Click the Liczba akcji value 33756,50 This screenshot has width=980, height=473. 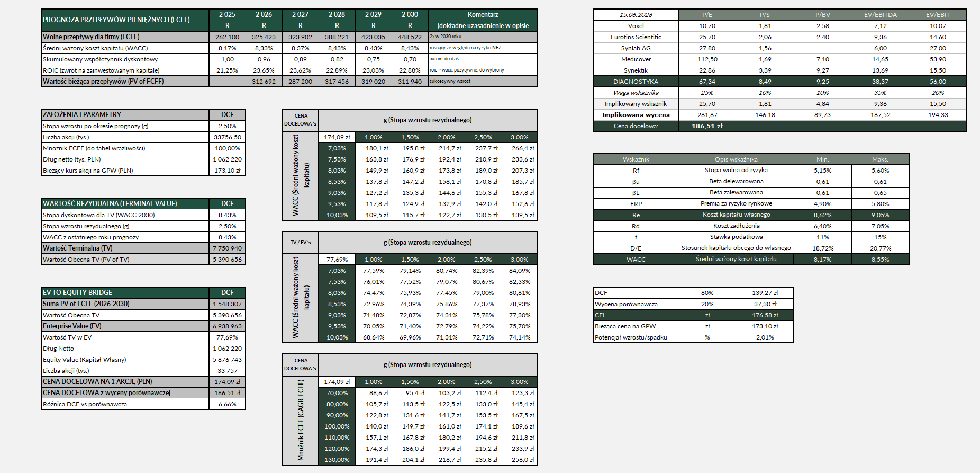(x=228, y=137)
